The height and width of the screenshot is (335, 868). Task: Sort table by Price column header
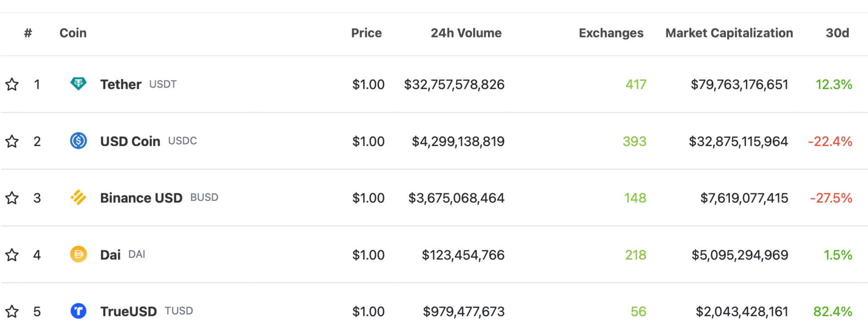tap(366, 33)
